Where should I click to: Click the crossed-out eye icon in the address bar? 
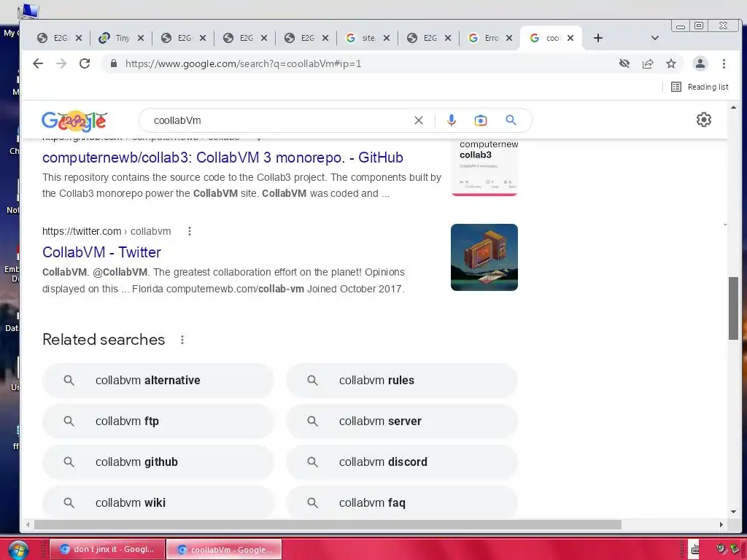pyautogui.click(x=624, y=63)
